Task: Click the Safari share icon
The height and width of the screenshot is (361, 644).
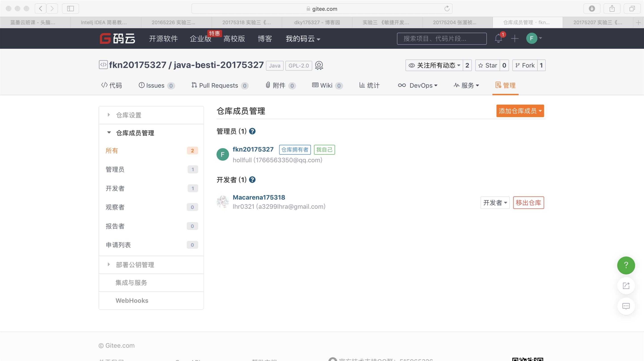Action: tap(612, 8)
